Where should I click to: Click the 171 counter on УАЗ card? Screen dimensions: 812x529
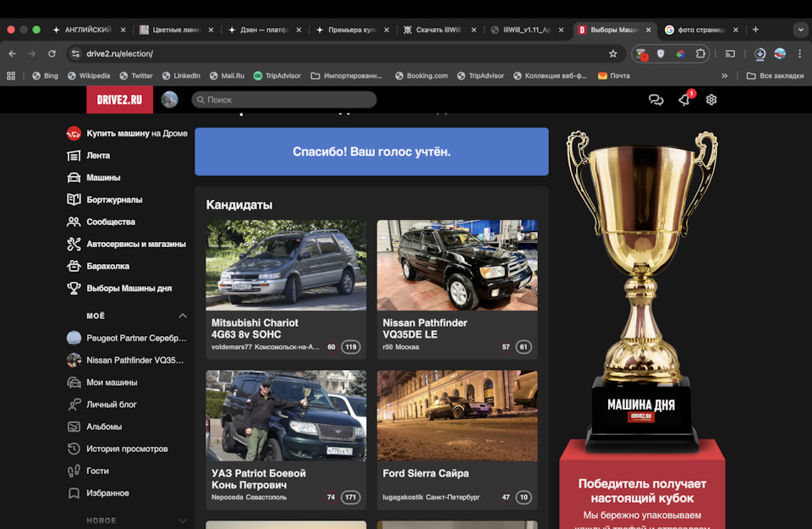tap(350, 498)
